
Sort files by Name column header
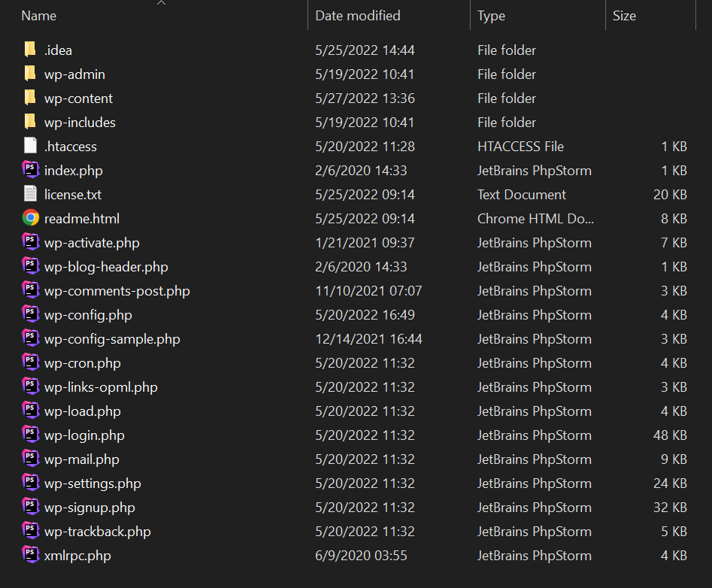pos(39,16)
